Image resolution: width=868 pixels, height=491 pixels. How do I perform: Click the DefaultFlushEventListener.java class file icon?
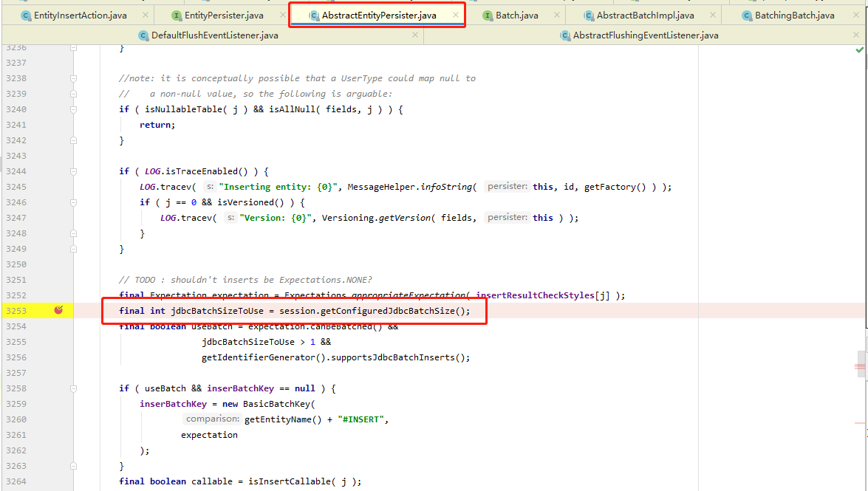[143, 35]
